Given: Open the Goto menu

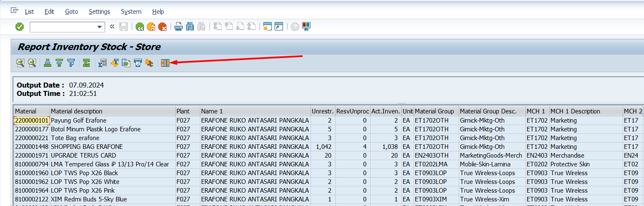Looking at the screenshot, I should point(71,12).
